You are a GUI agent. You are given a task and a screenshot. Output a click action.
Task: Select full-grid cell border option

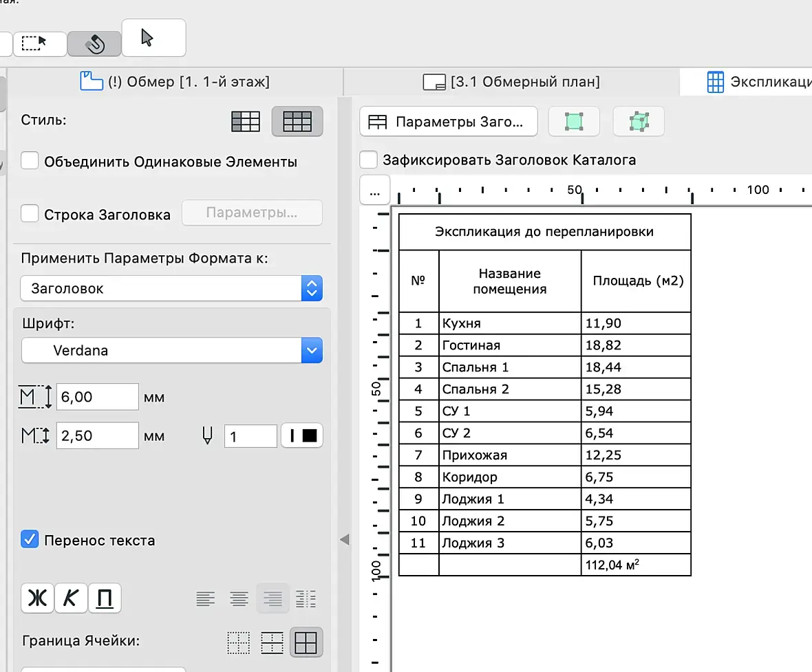click(306, 643)
